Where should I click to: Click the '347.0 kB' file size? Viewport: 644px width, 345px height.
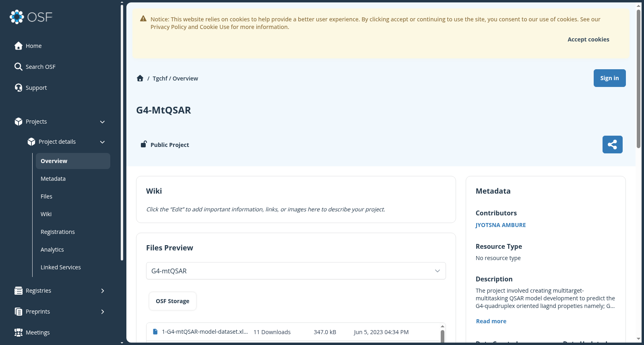tap(325, 332)
